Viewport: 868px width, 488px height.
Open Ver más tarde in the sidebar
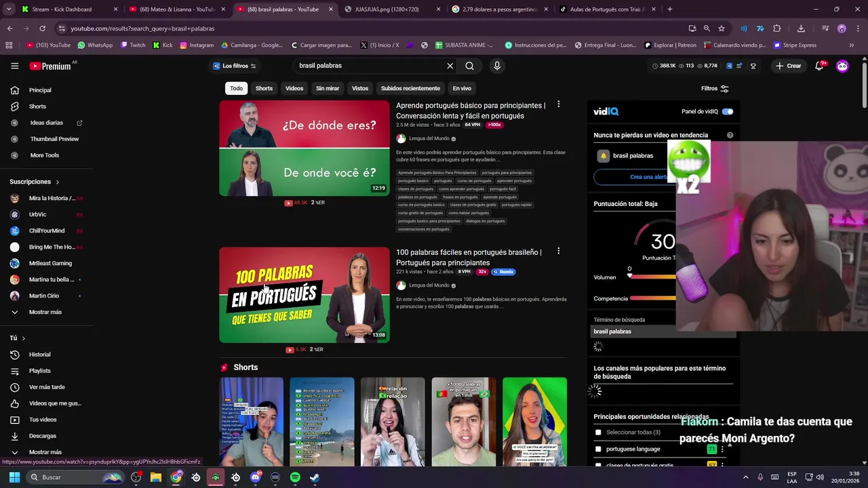47,387
